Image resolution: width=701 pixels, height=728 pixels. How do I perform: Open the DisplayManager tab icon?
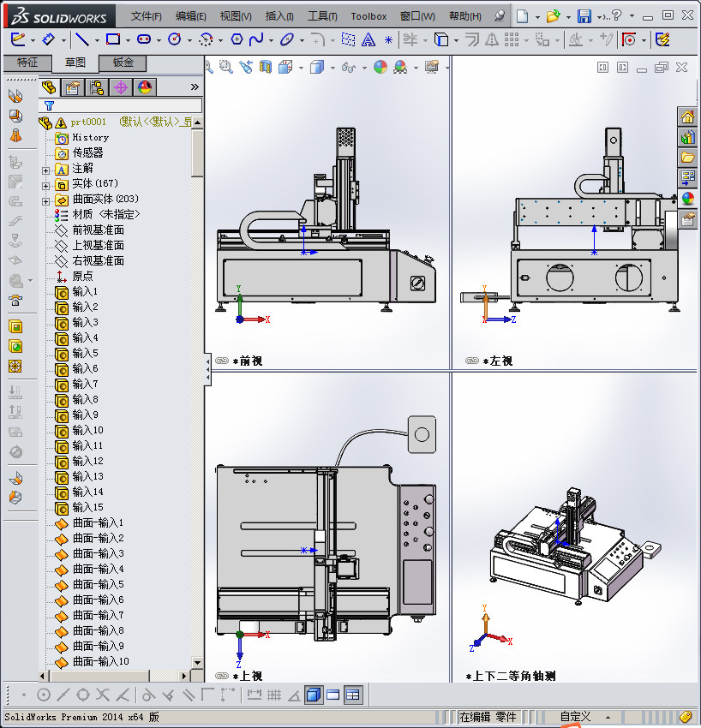coord(145,87)
